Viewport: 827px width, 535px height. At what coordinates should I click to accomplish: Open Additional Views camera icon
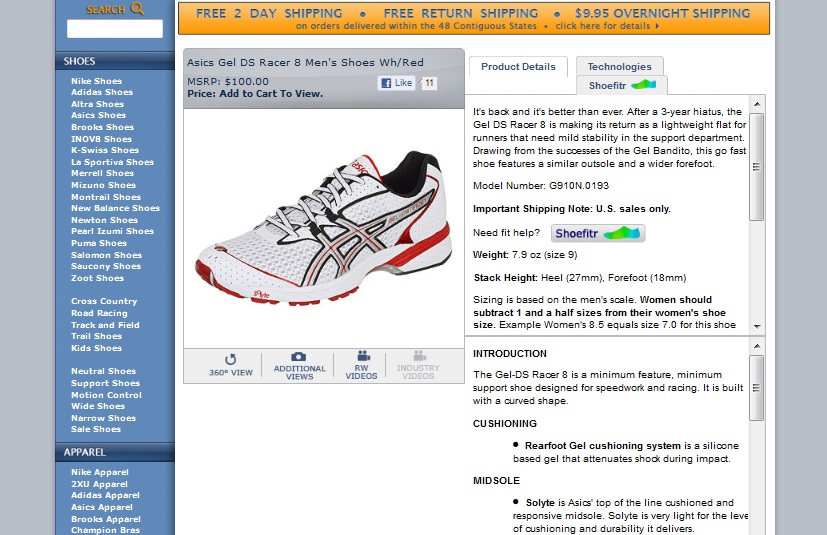coord(299,357)
